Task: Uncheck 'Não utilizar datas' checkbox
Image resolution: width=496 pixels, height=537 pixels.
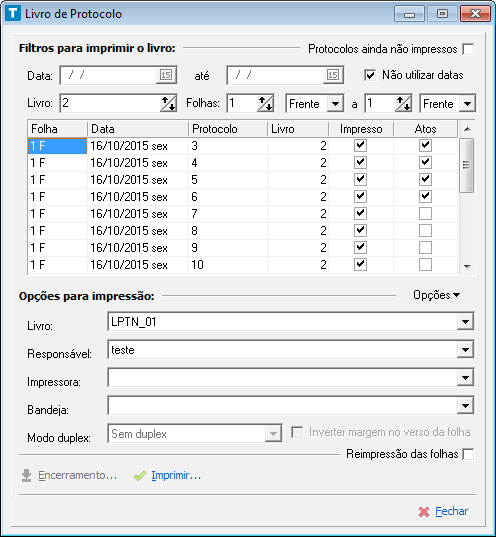Action: coord(370,75)
